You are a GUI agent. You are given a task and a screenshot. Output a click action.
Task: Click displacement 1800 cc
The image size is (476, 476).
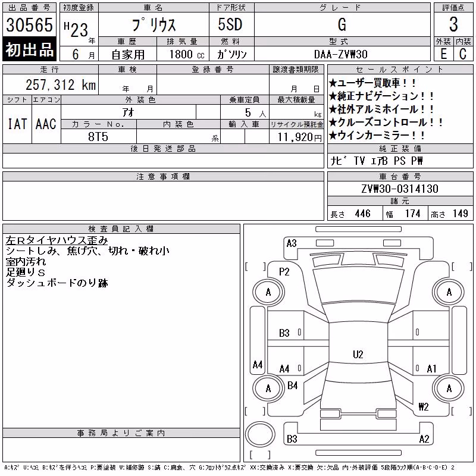pos(186,55)
